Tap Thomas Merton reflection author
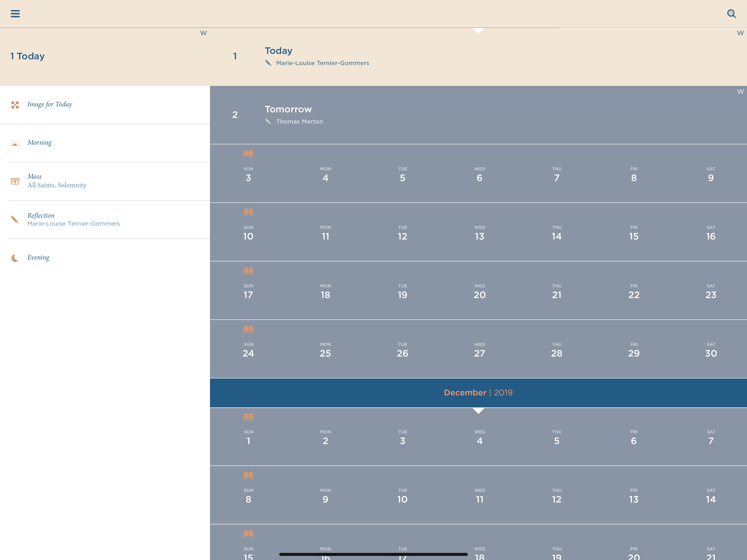Image resolution: width=747 pixels, height=560 pixels. click(x=299, y=122)
